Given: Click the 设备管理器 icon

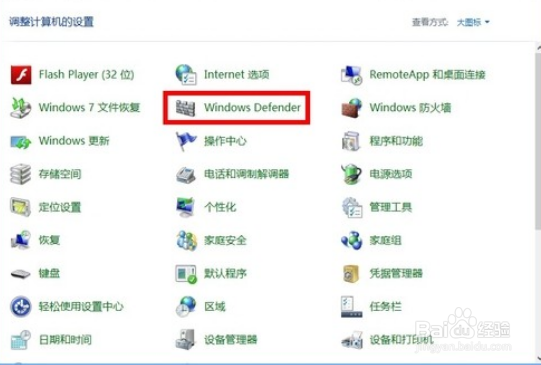Looking at the screenshot, I should coord(186,339).
